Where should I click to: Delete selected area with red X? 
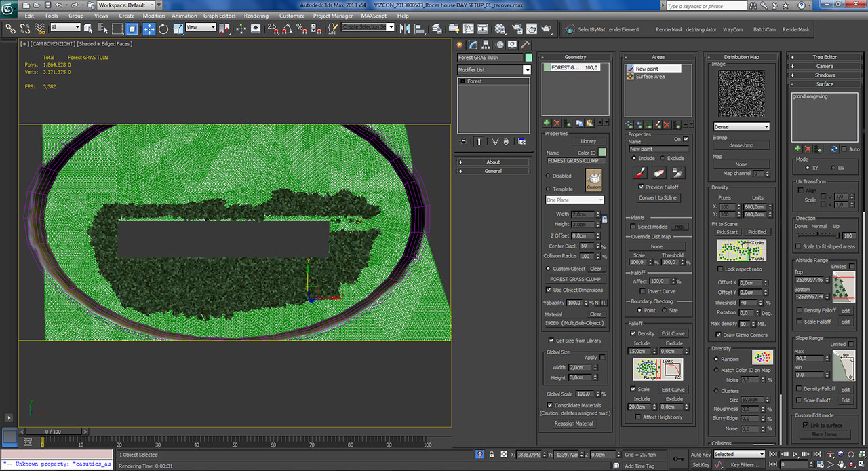(x=667, y=124)
